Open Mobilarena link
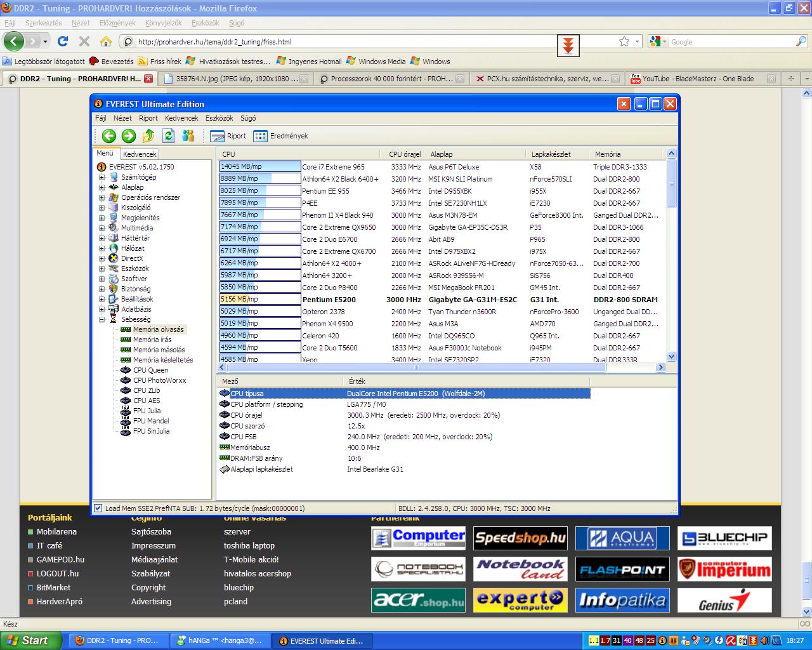 [56, 531]
